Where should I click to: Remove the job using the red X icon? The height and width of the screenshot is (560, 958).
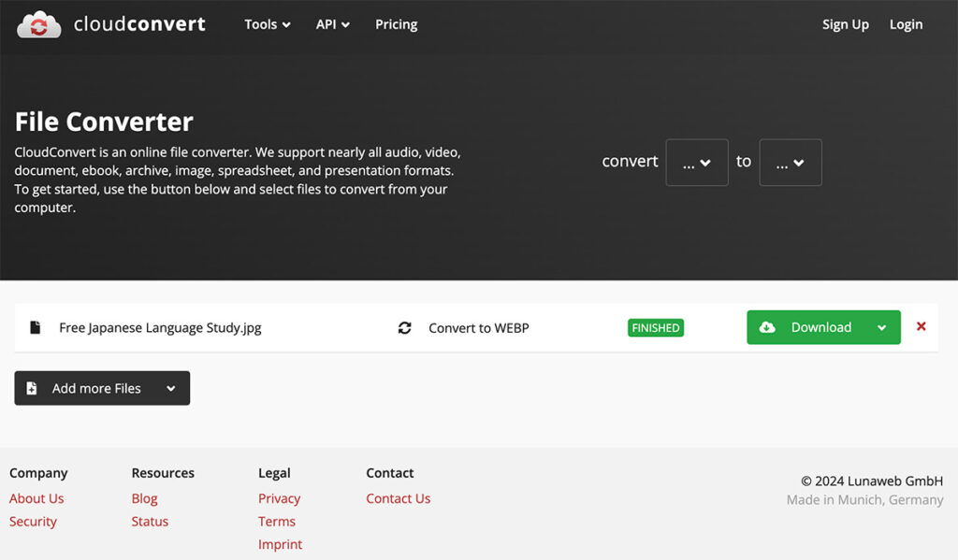click(921, 327)
